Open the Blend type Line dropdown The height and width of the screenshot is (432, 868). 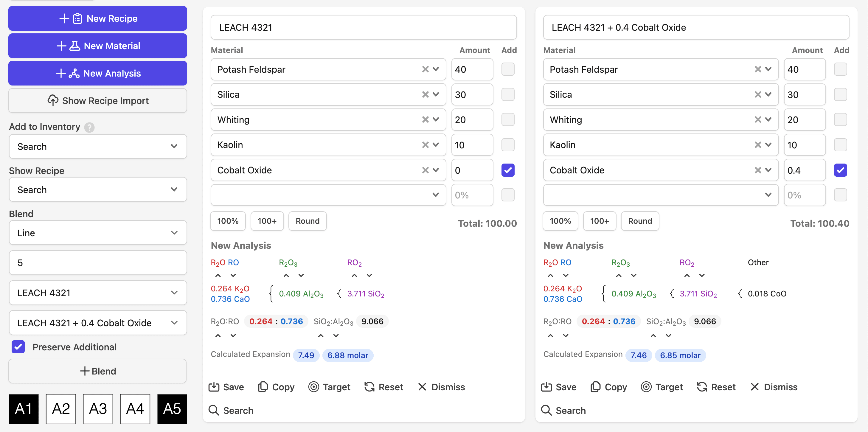click(98, 233)
